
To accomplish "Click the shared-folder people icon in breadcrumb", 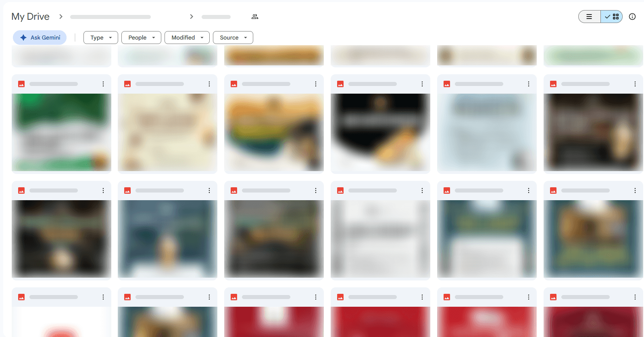I will (x=255, y=17).
